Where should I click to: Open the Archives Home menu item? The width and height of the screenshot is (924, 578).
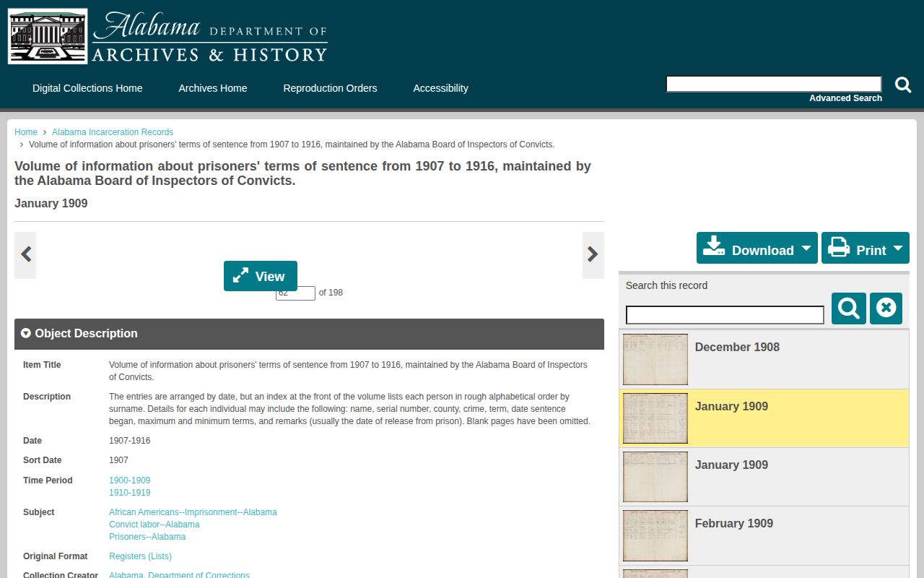point(213,88)
